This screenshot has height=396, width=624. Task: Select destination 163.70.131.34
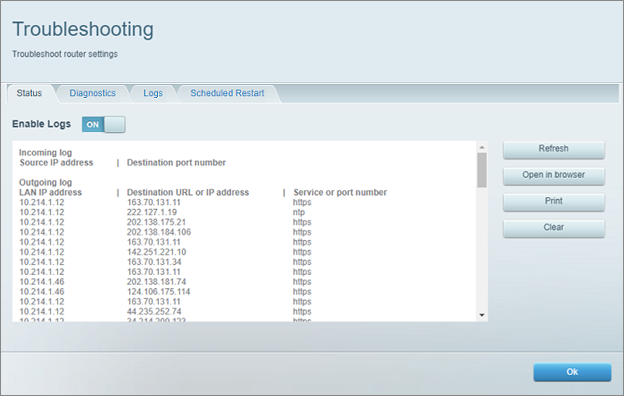click(x=154, y=262)
